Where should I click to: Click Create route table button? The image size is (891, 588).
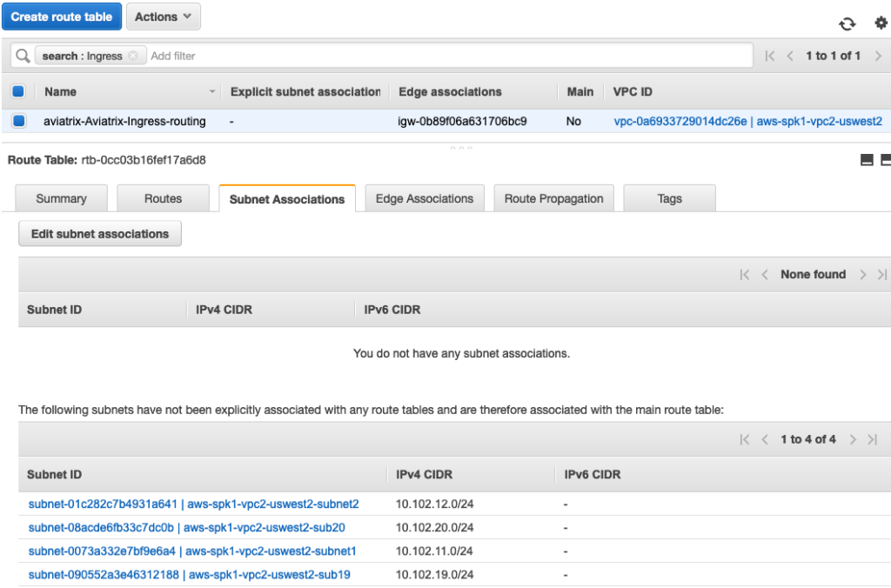coord(62,17)
